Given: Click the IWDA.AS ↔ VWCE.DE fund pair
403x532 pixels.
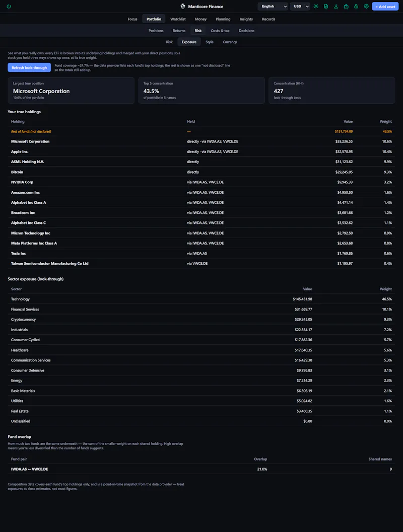Looking at the screenshot, I should 30,469.
